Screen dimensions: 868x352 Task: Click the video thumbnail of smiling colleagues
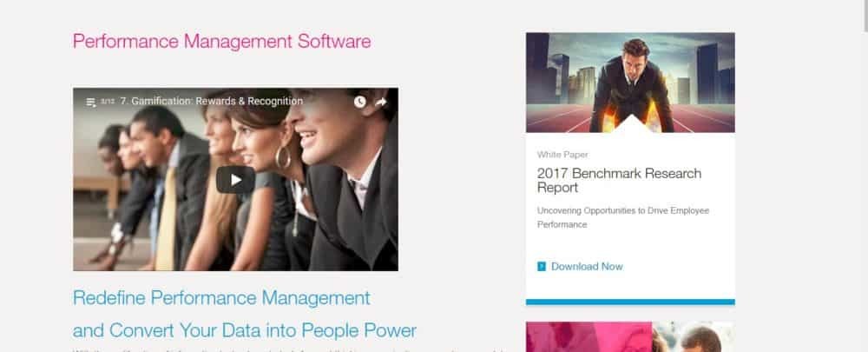235,179
